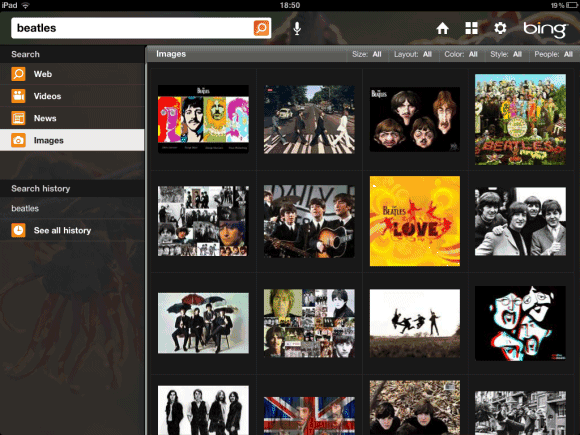
Task: Check the battery indicator in status bar
Action: (571, 5)
